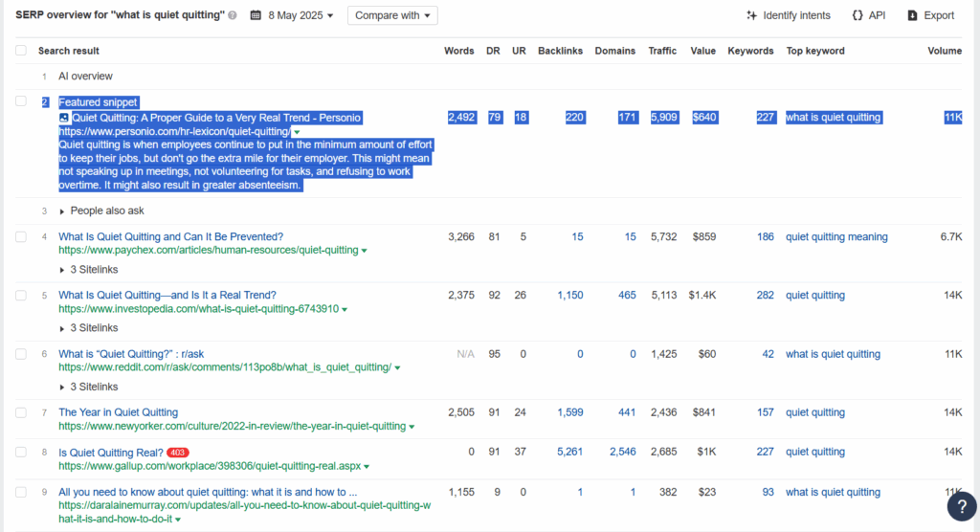Open The Year in Quiet Quitting link
Image resolution: width=980 pixels, height=532 pixels.
click(x=118, y=412)
